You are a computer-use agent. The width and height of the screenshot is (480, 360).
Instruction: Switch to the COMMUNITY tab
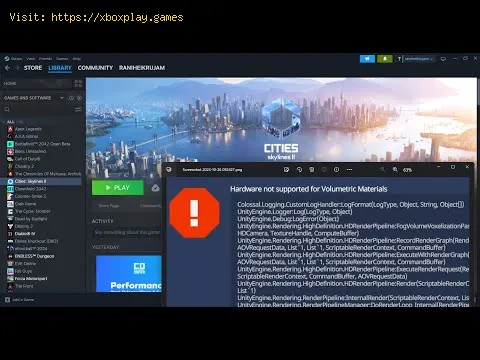[95, 68]
